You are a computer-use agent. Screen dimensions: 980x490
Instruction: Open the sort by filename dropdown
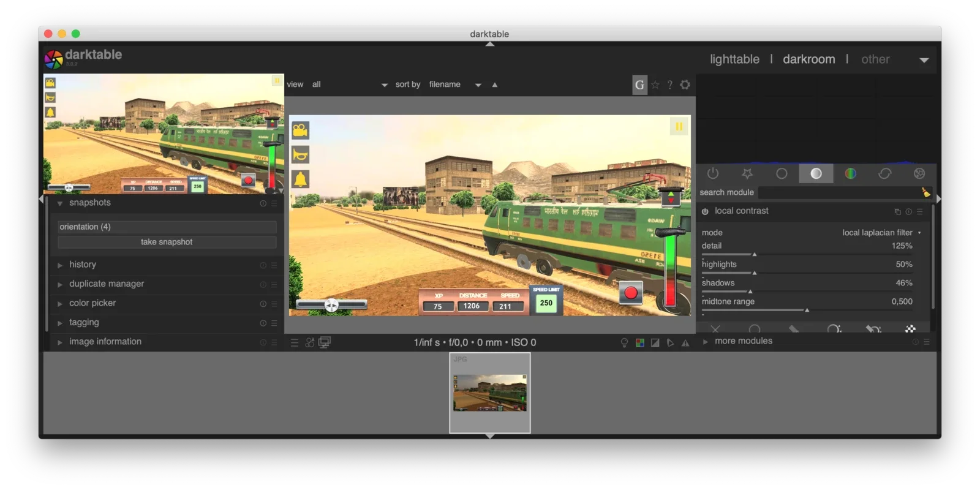[455, 85]
